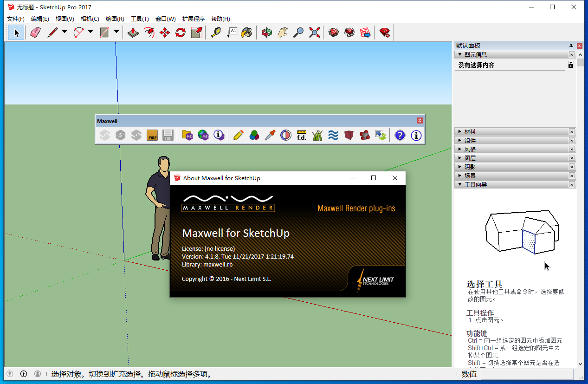This screenshot has width=588, height=384.
Task: Select the arrow Select tool
Action: 17,33
